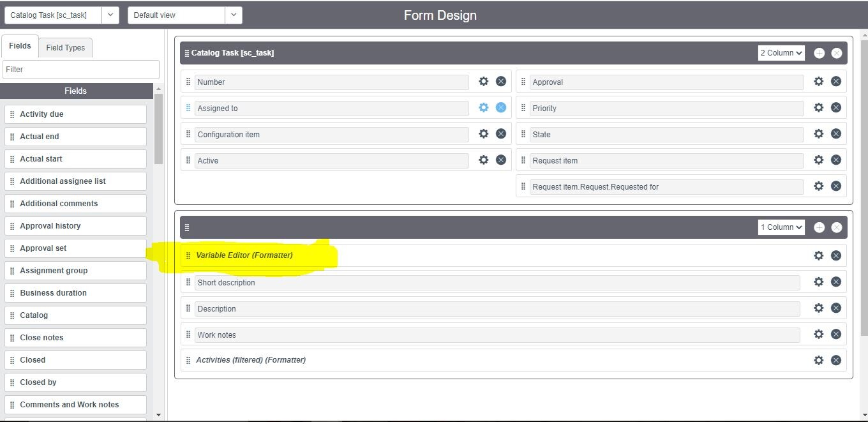Open settings gear for Activities (filtered) formatter
868x422 pixels.
[819, 360]
